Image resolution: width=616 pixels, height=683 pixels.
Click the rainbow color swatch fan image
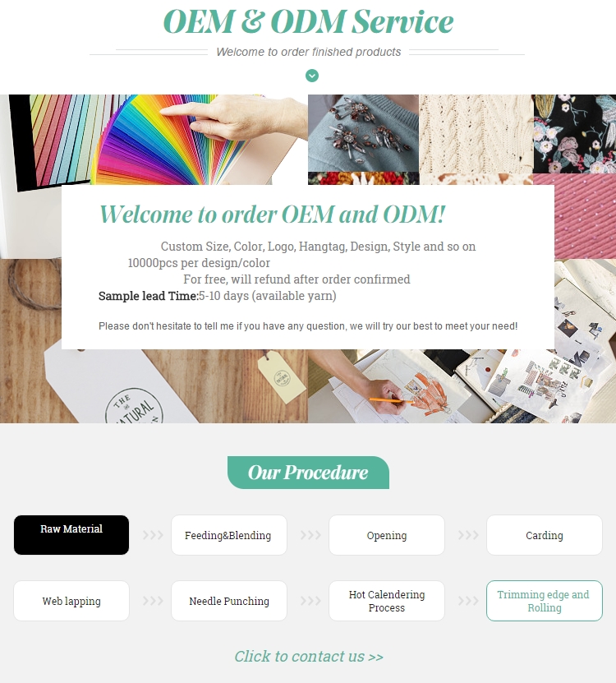(x=174, y=140)
